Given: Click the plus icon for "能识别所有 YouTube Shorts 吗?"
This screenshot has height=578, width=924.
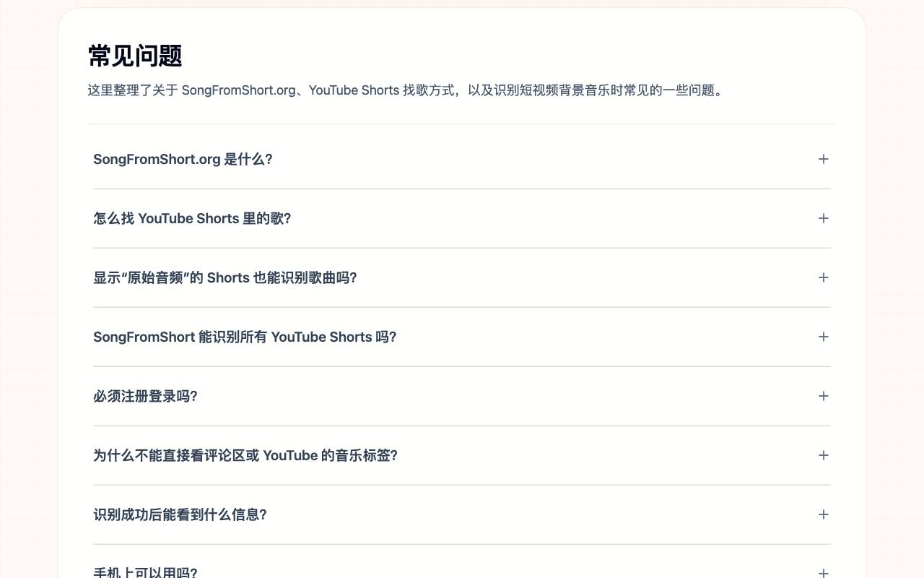Looking at the screenshot, I should 824,337.
